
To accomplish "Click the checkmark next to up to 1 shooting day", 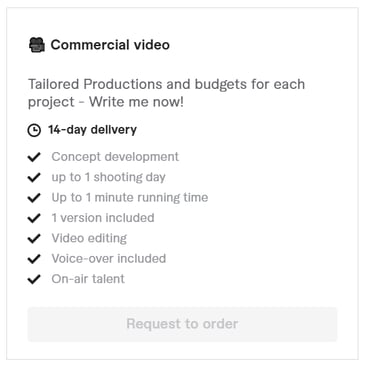I will point(34,177).
